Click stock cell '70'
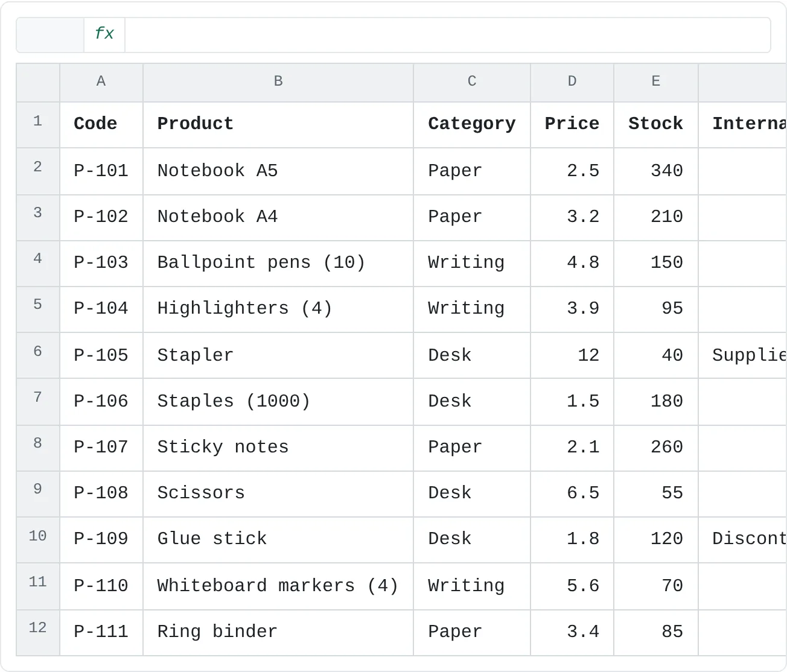787x672 pixels. click(x=656, y=586)
